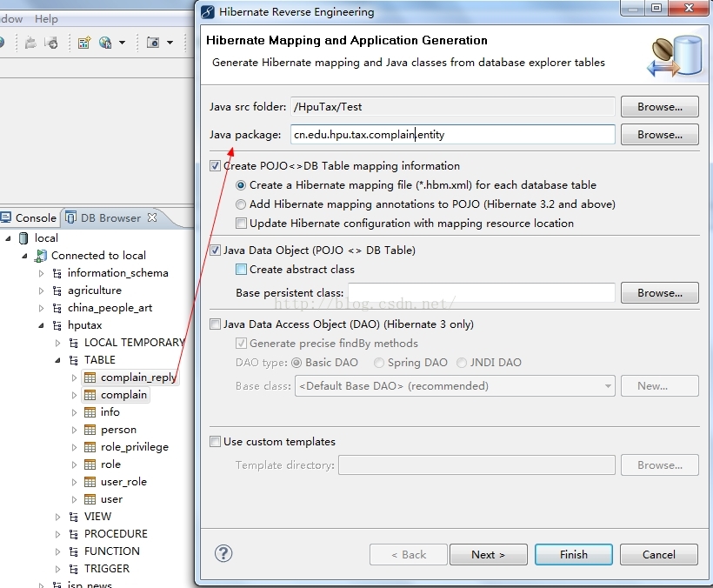Close the DB Browser tab
713x588 pixels.
pyautogui.click(x=152, y=217)
